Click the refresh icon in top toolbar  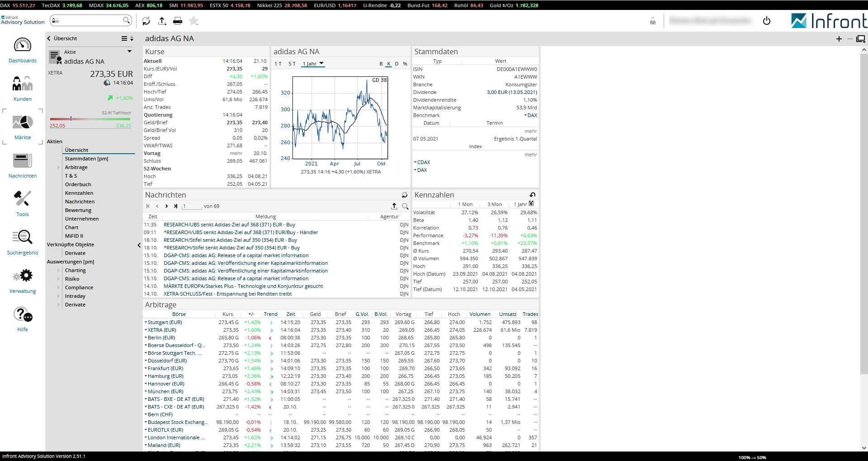pos(146,21)
